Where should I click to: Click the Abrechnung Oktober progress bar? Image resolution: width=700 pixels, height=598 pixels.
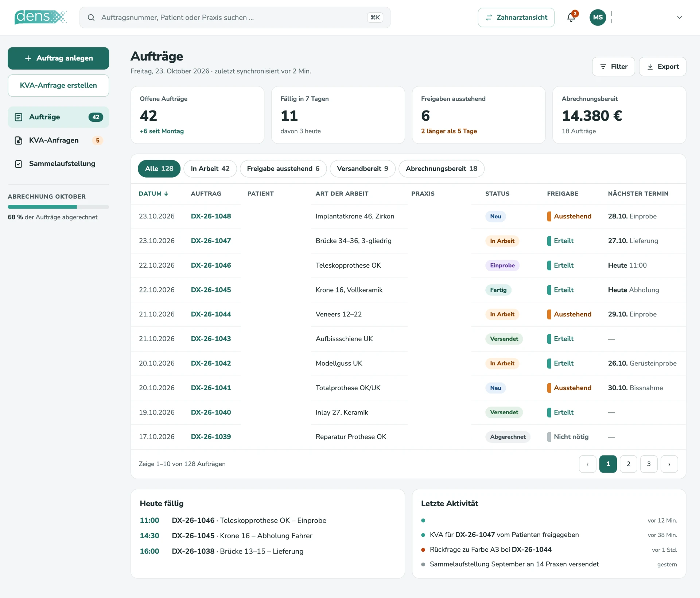[58, 207]
